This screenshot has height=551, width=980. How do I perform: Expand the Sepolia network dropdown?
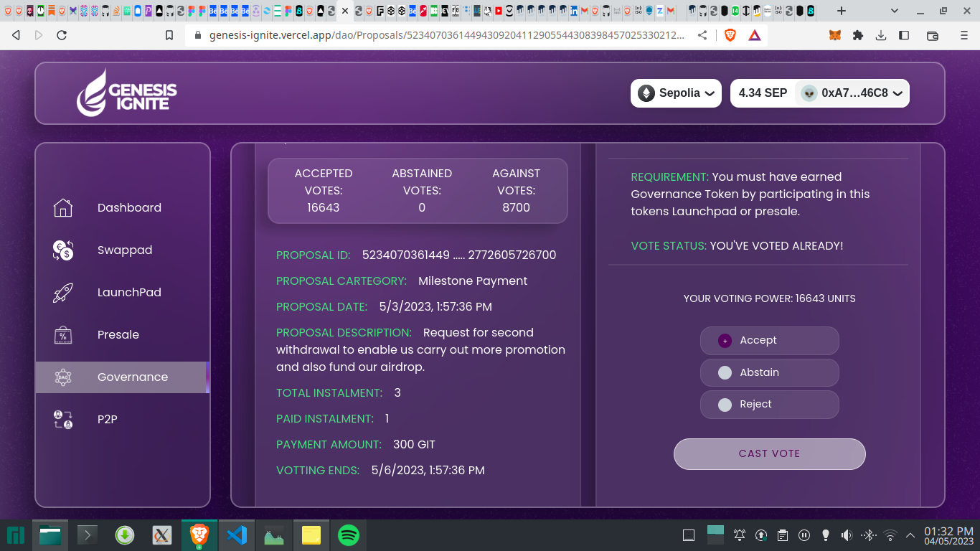(676, 93)
